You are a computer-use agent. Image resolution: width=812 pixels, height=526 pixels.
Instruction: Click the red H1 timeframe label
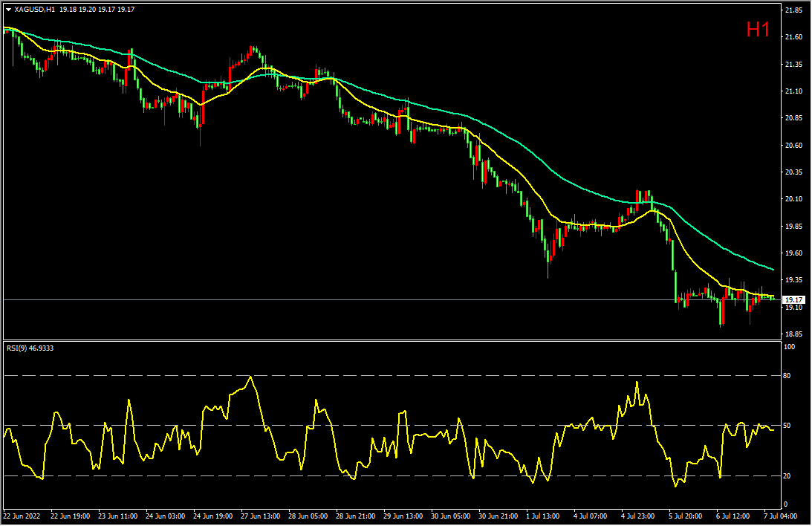coord(759,30)
